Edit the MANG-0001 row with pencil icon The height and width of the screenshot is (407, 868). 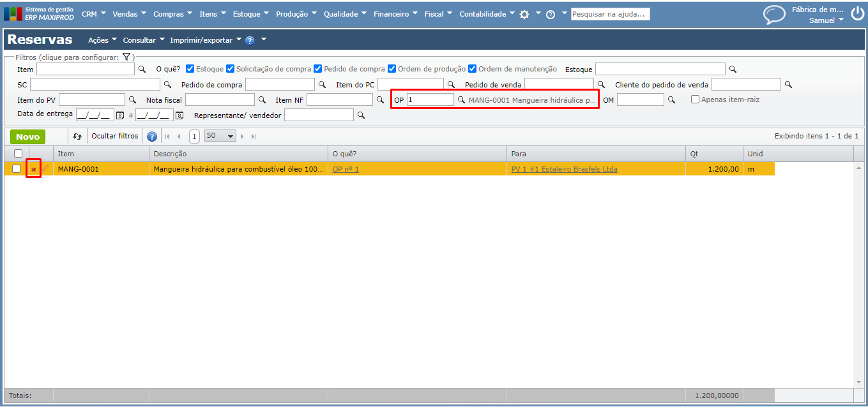click(x=45, y=168)
